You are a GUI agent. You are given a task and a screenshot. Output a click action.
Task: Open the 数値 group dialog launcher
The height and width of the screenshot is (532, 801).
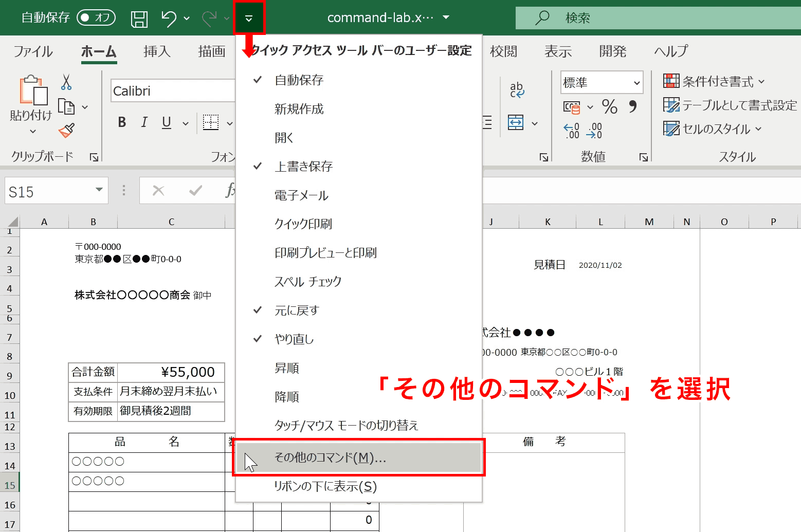(643, 157)
